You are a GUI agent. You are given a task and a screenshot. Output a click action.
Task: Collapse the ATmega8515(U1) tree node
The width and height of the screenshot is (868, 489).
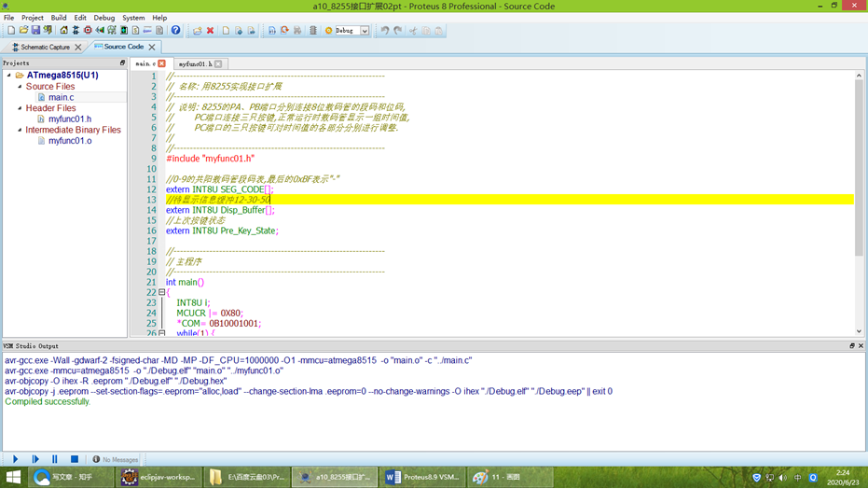[x=9, y=75]
